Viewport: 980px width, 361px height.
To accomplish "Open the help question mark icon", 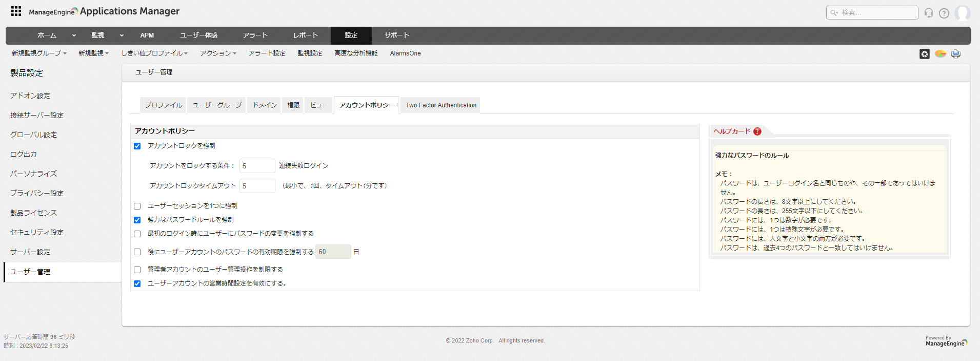I will coord(944,13).
